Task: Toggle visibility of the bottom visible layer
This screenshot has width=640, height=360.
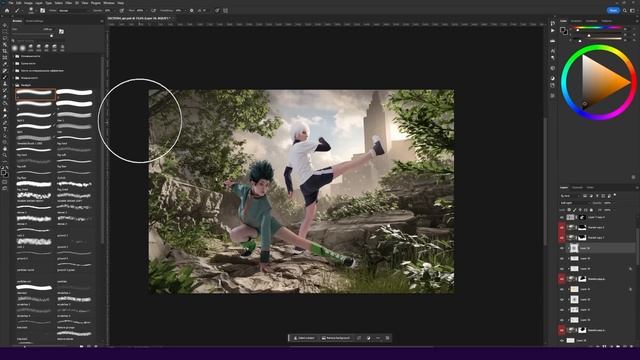Action: coord(562,340)
